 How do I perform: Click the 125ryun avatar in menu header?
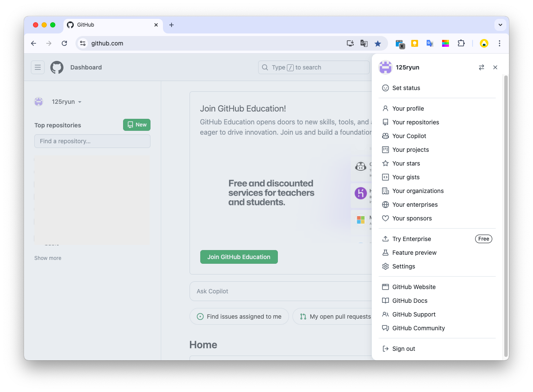[385, 67]
